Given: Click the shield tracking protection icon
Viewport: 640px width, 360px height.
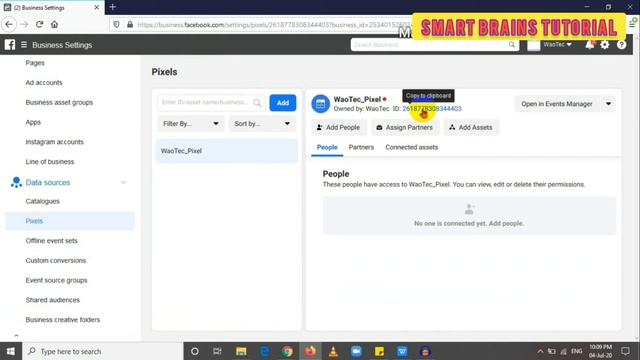Looking at the screenshot, I should point(117,24).
